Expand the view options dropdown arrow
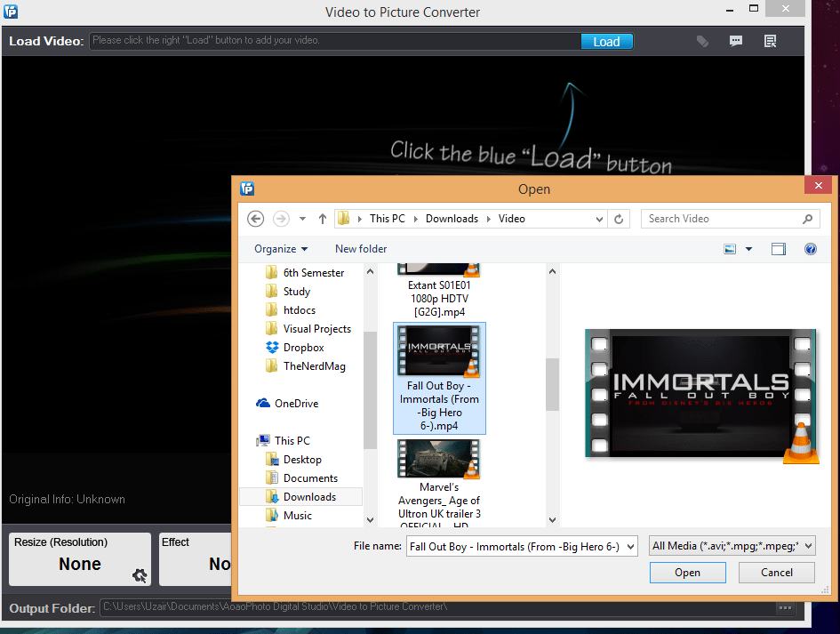This screenshot has height=634, width=840. click(x=748, y=249)
